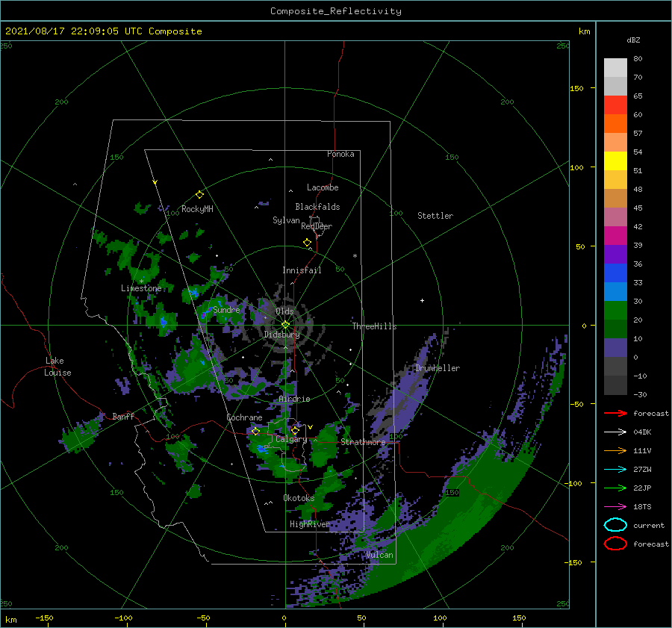Click the -50 tick on bottom axis
This screenshot has height=628, width=672.
(x=203, y=618)
